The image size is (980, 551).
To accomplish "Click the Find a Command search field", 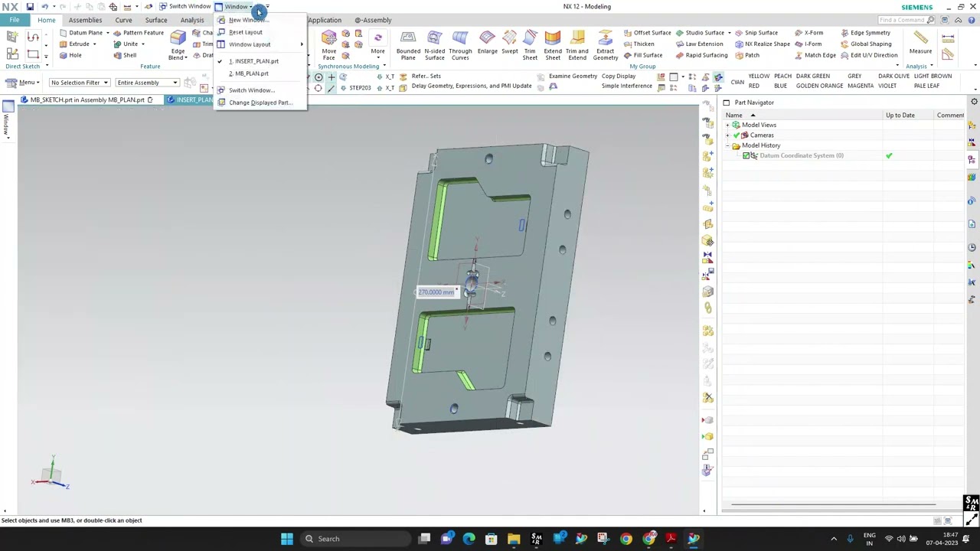I will (906, 20).
